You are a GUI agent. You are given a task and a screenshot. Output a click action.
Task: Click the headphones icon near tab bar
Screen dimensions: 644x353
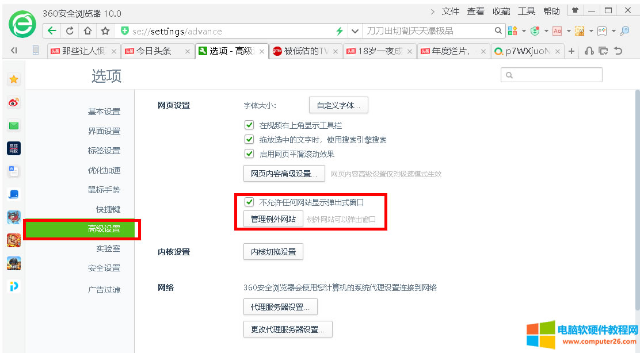click(x=589, y=51)
